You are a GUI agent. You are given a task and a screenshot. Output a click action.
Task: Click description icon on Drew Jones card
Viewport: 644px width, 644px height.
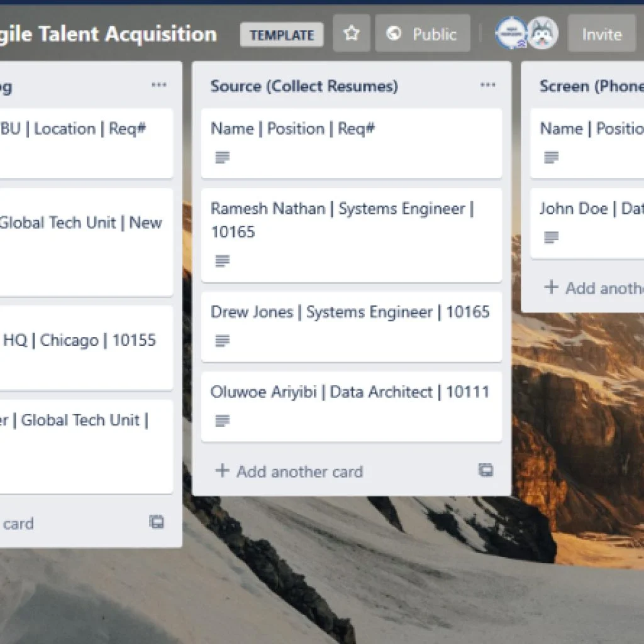(x=222, y=341)
